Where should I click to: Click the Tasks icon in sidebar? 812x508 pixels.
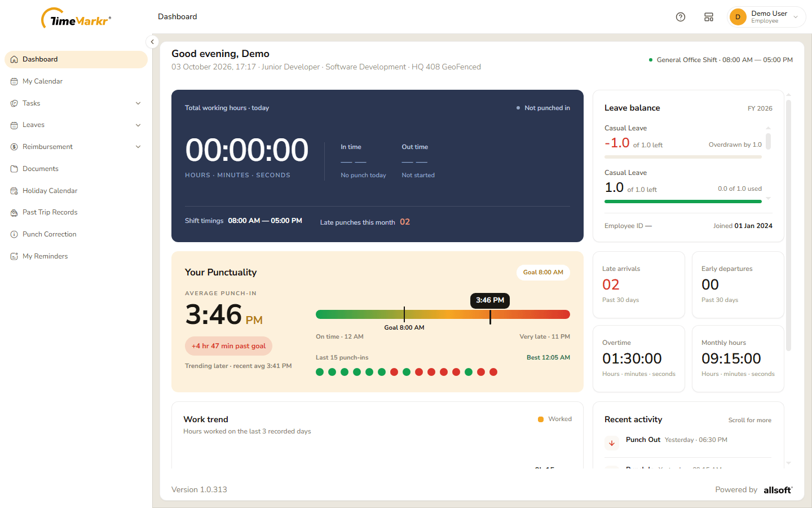point(14,103)
